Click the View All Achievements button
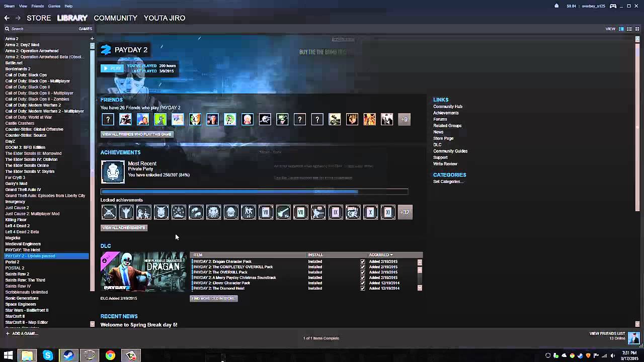644x362 pixels. (124, 228)
